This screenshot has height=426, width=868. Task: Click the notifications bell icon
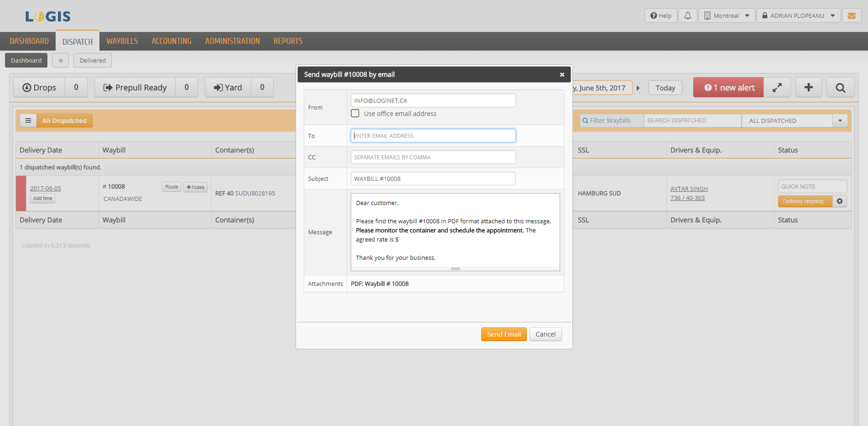click(687, 16)
